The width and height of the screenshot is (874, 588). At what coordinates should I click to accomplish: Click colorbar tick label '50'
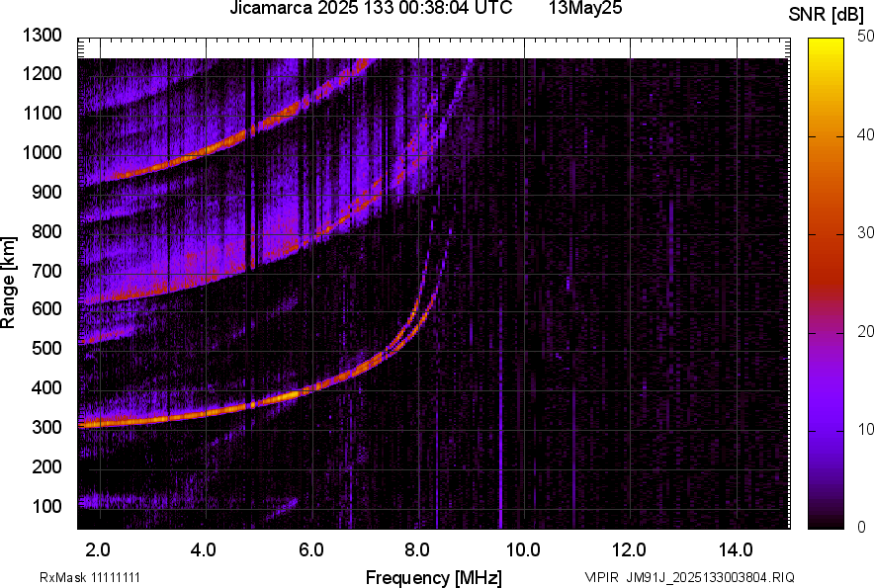tap(866, 37)
